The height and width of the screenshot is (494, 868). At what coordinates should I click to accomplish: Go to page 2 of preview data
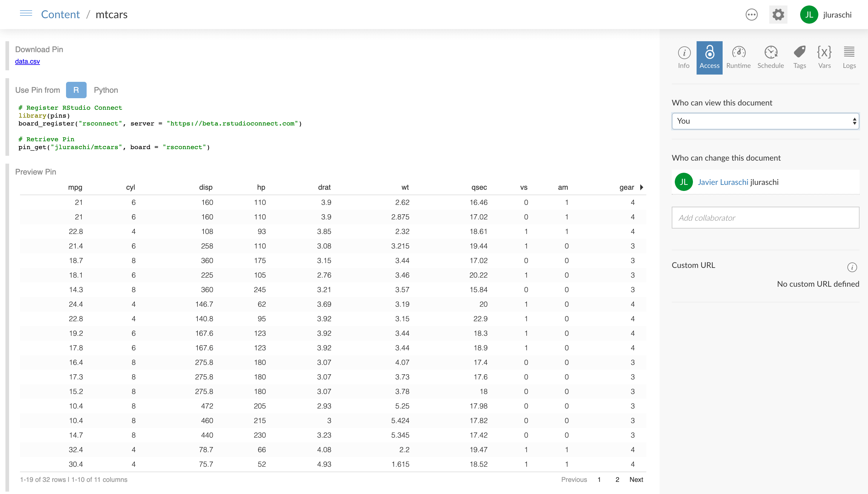[617, 479]
